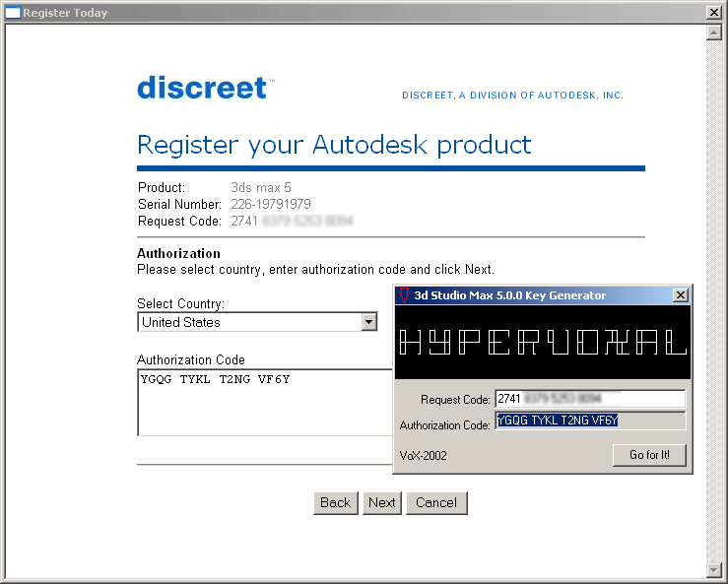Close the Register Today window

click(713, 13)
